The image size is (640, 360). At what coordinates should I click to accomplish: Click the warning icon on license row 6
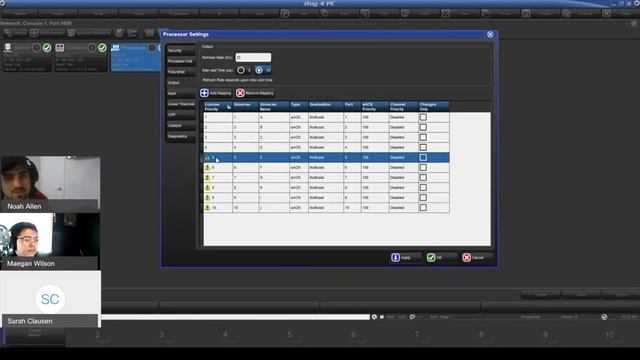click(x=207, y=167)
